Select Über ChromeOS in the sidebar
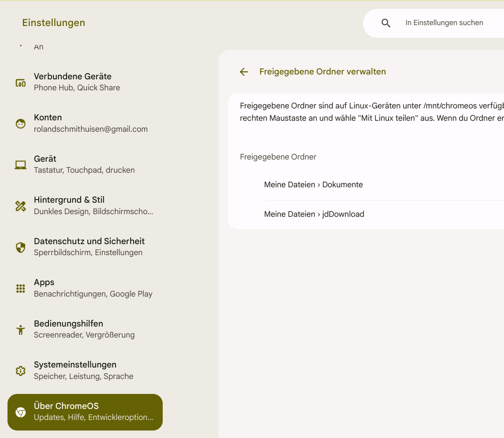 click(93, 412)
